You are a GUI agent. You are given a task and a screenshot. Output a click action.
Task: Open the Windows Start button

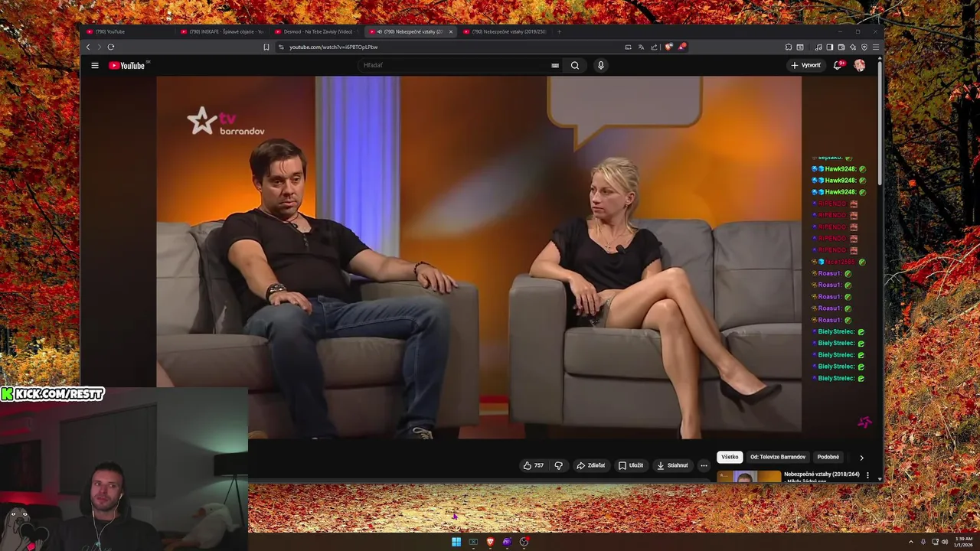[456, 542]
